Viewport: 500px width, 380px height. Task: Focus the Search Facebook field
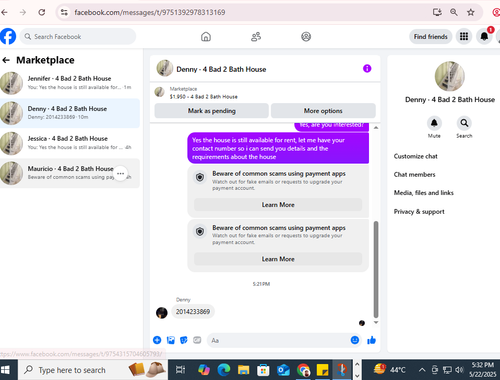[x=78, y=36]
